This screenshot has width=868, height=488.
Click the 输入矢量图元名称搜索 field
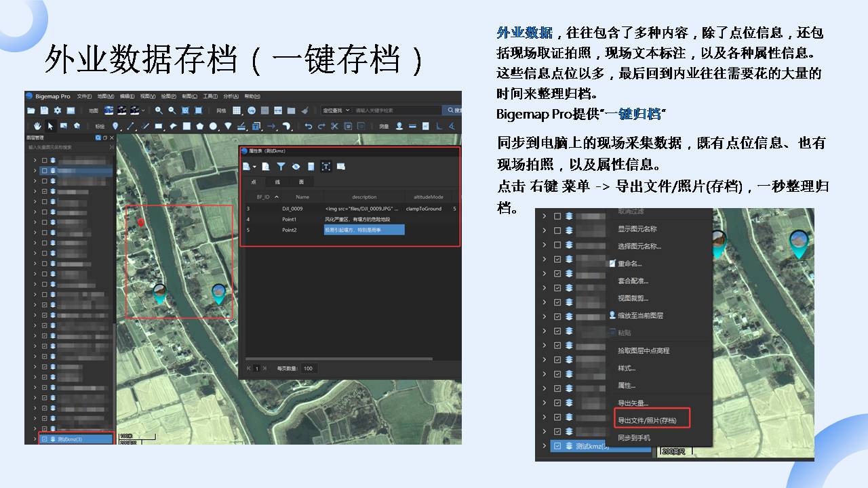tap(66, 146)
